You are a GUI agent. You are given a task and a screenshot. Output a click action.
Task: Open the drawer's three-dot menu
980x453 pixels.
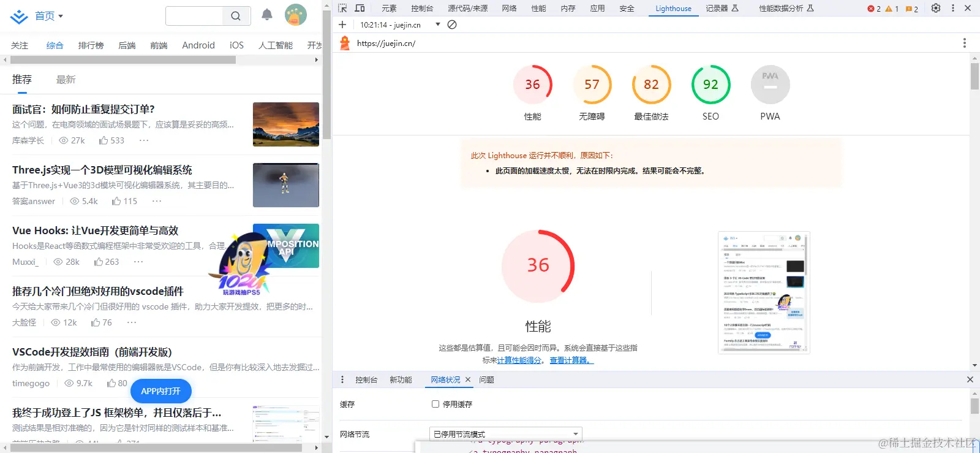tap(342, 379)
